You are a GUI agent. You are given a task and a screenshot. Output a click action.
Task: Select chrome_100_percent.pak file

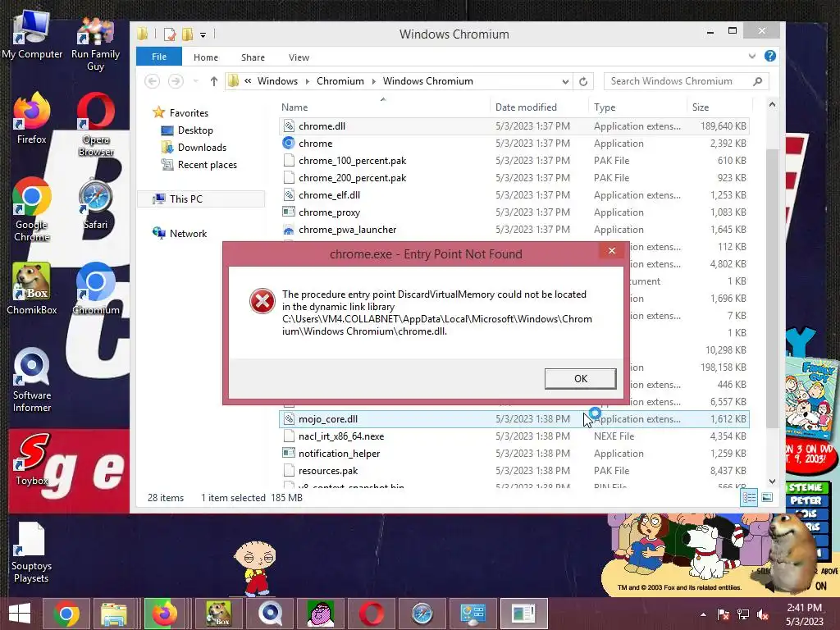coord(514,161)
